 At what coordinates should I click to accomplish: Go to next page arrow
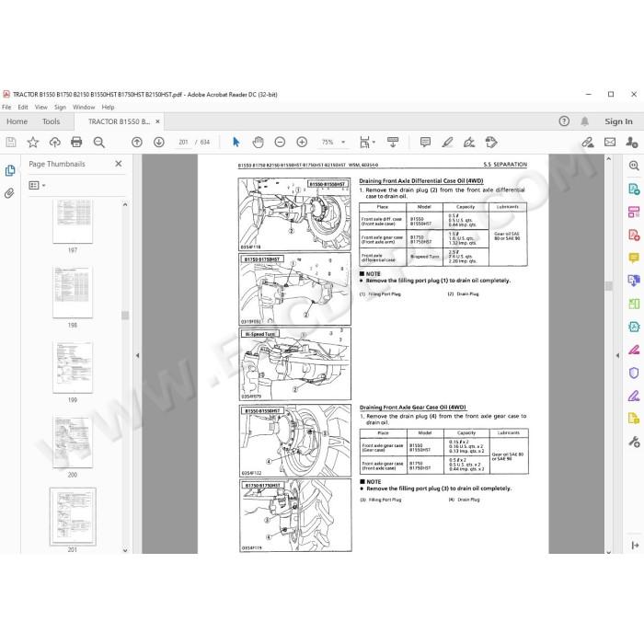click(x=159, y=142)
